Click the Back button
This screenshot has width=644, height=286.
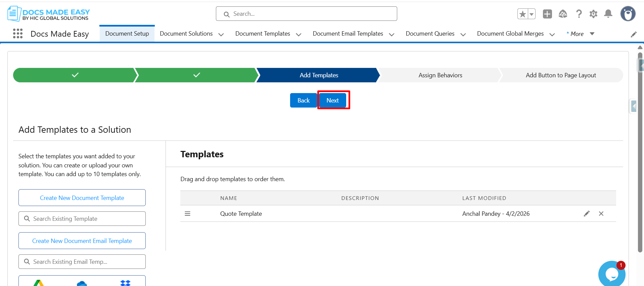[x=304, y=100]
